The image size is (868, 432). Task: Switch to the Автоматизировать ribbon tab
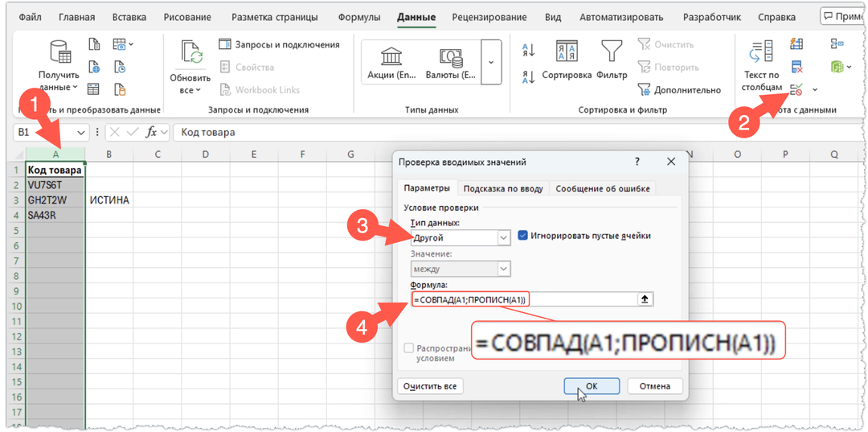(621, 17)
